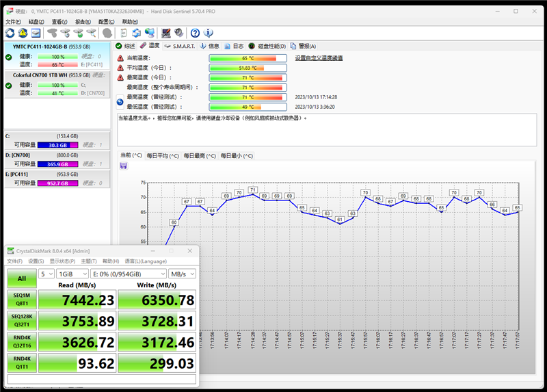Open the test count dropdown showing 5
This screenshot has height=392, width=547.
46,274
